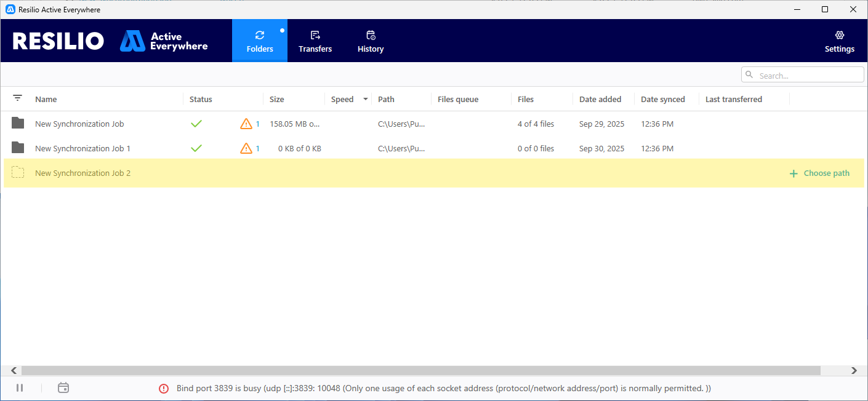Click warning triangle for New Synchronization Job 1

point(246,149)
